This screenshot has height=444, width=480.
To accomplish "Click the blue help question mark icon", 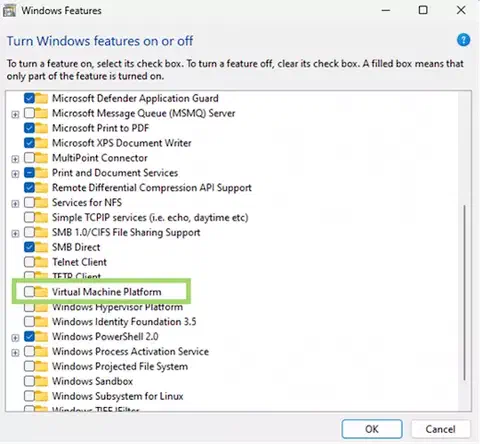I will pos(463,40).
